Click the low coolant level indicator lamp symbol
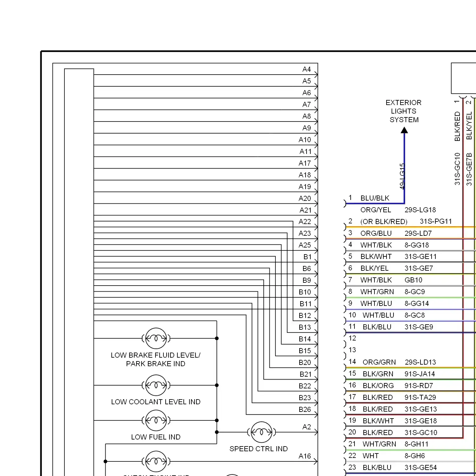Image resolution: width=476 pixels, height=476 pixels. click(x=156, y=385)
